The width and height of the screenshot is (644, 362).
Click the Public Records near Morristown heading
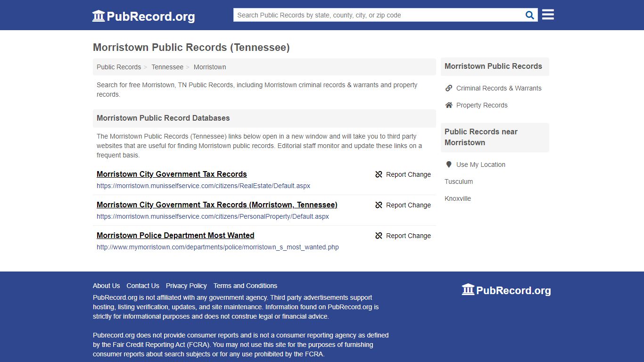click(x=481, y=137)
